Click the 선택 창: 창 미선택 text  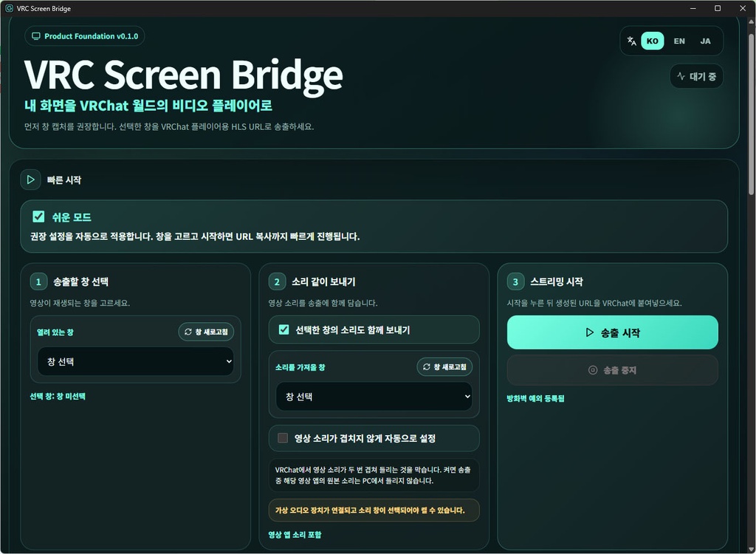click(x=58, y=396)
